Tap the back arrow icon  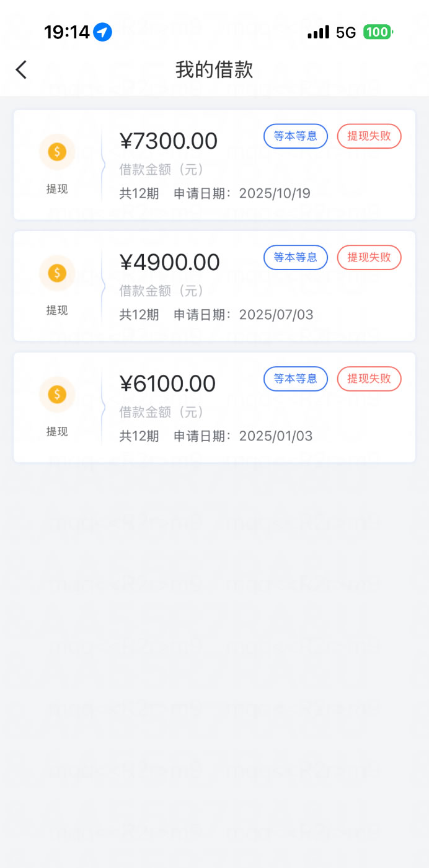coord(22,69)
